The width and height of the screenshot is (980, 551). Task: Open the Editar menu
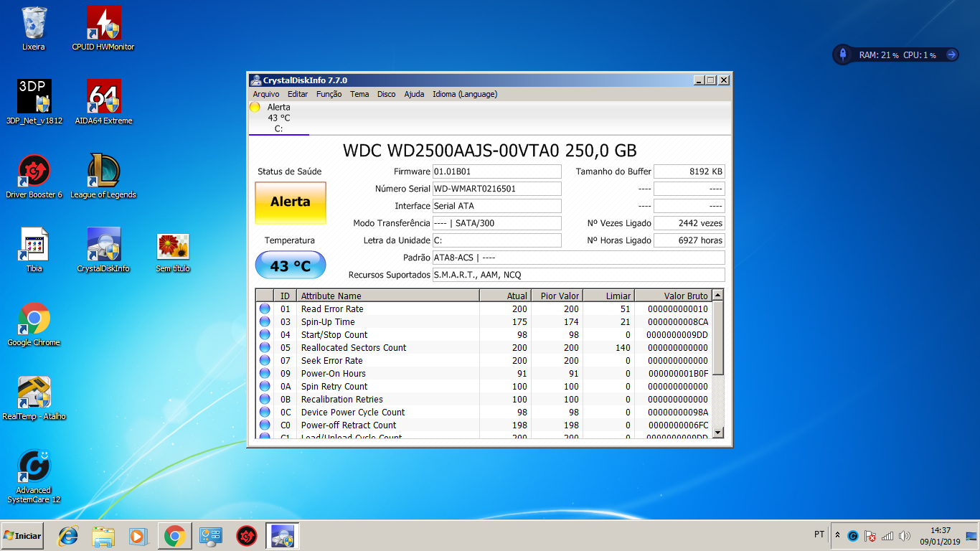click(298, 94)
